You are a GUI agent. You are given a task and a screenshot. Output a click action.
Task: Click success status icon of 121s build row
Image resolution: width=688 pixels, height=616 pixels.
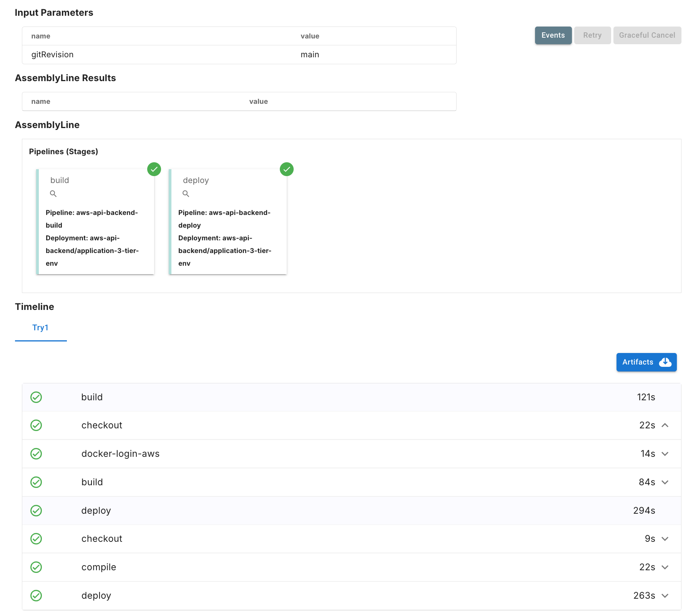[36, 397]
